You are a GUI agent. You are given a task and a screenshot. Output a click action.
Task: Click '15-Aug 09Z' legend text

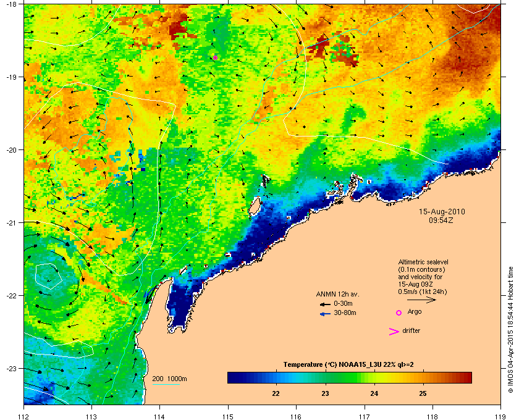(x=416, y=284)
